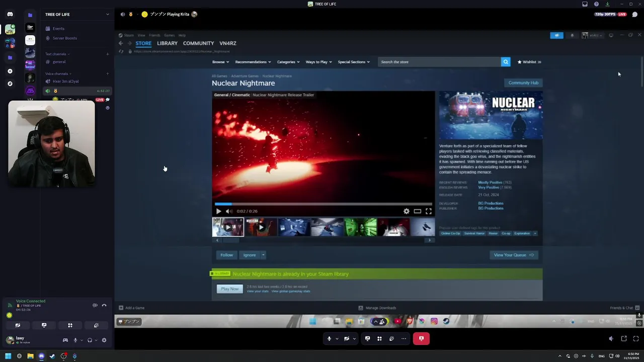Viewport: 644px width, 362px height.
Task: Collapse the Voice channels category
Action: 58,73
